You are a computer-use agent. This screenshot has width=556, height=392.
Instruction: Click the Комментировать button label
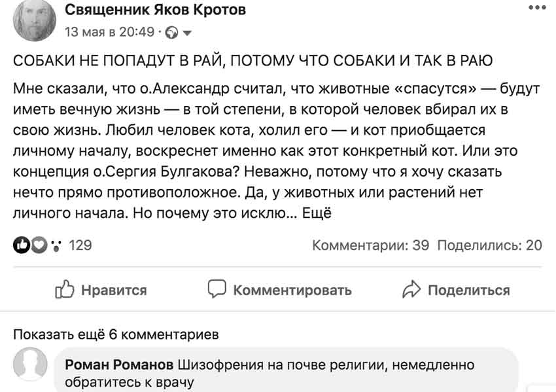pos(292,290)
